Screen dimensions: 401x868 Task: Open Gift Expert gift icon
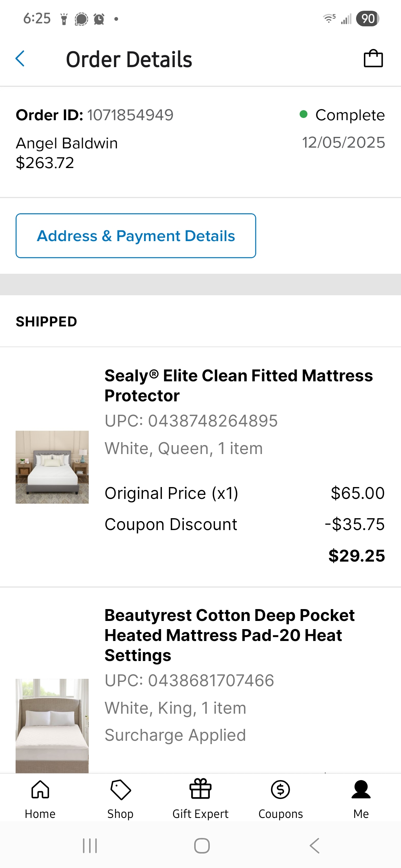(200, 789)
